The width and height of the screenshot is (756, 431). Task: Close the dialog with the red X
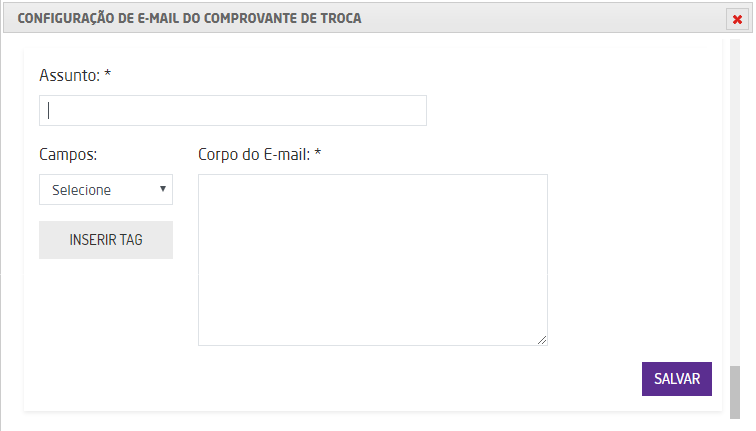[737, 19]
